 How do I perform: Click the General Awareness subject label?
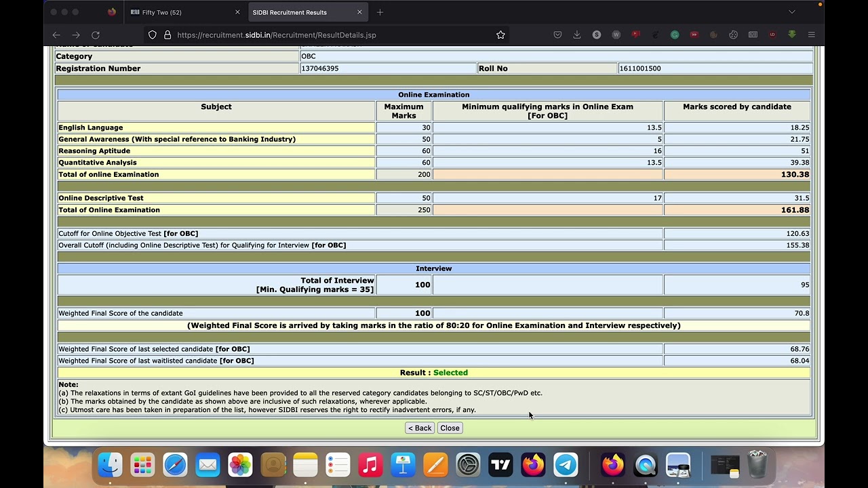(x=177, y=139)
